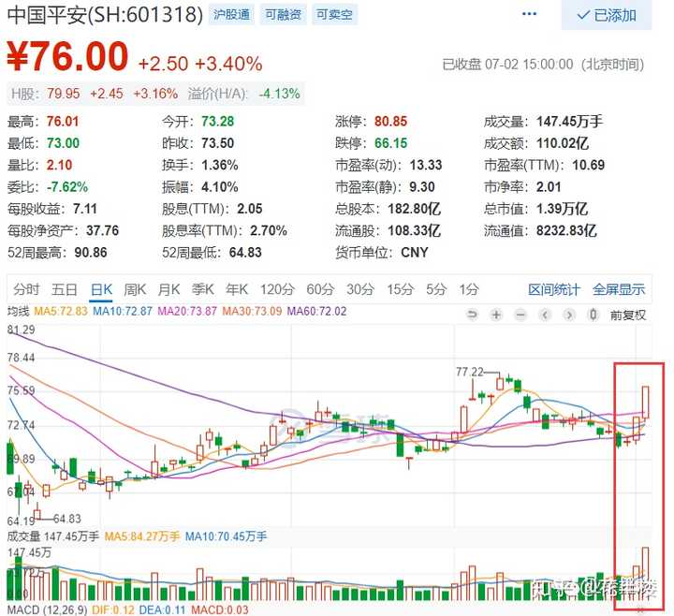
Task: Click the 可卖空 tag
Action: 334,15
